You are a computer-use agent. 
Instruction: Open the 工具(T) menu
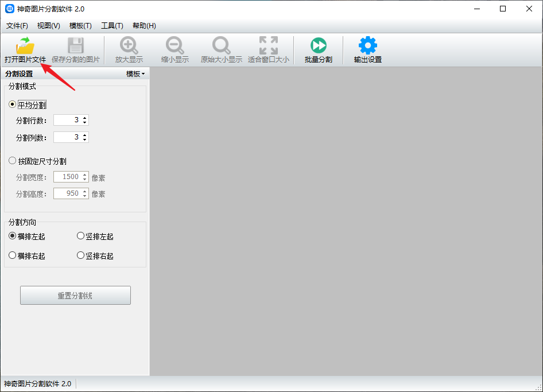pyautogui.click(x=112, y=26)
